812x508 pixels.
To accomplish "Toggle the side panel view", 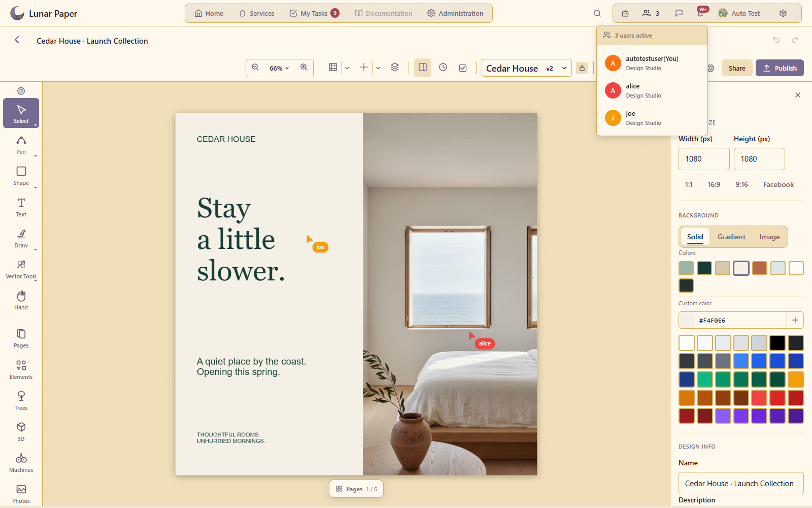I will pyautogui.click(x=423, y=68).
